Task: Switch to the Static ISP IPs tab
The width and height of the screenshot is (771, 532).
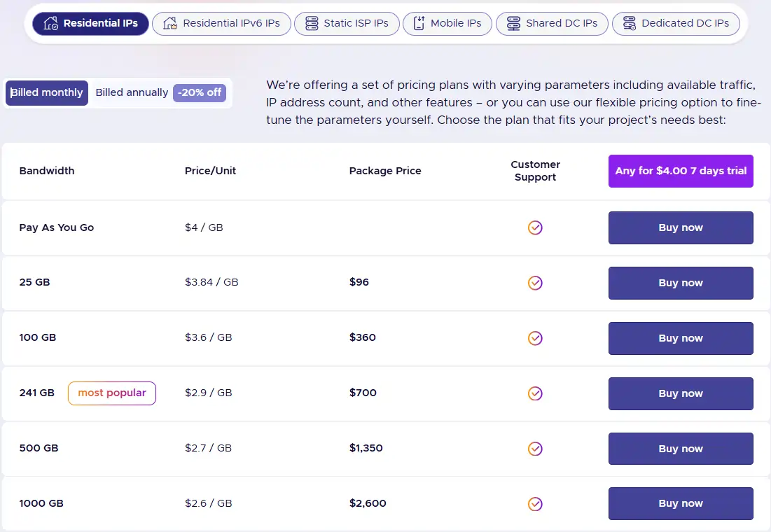Action: [347, 23]
